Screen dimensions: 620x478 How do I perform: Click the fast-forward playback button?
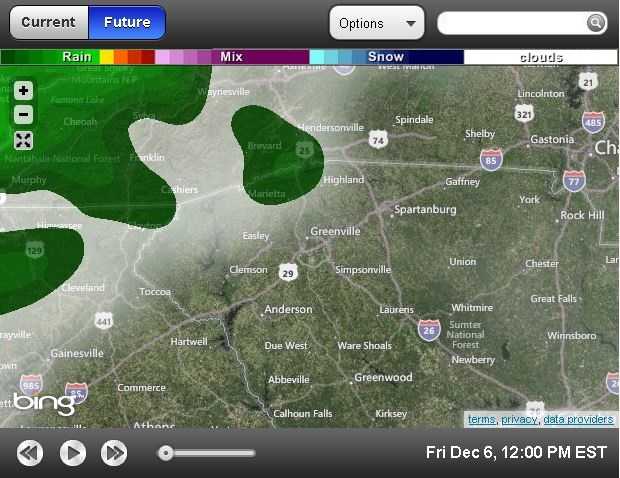pyautogui.click(x=114, y=453)
